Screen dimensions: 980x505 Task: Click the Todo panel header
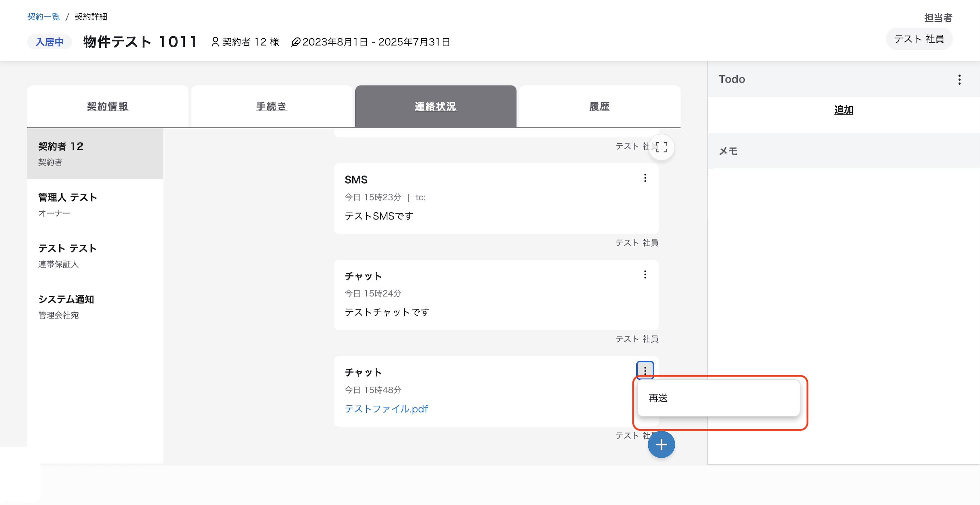[843, 79]
